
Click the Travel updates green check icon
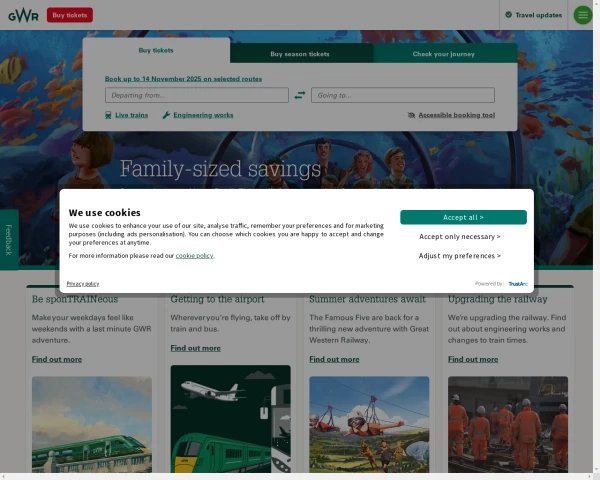(x=509, y=15)
